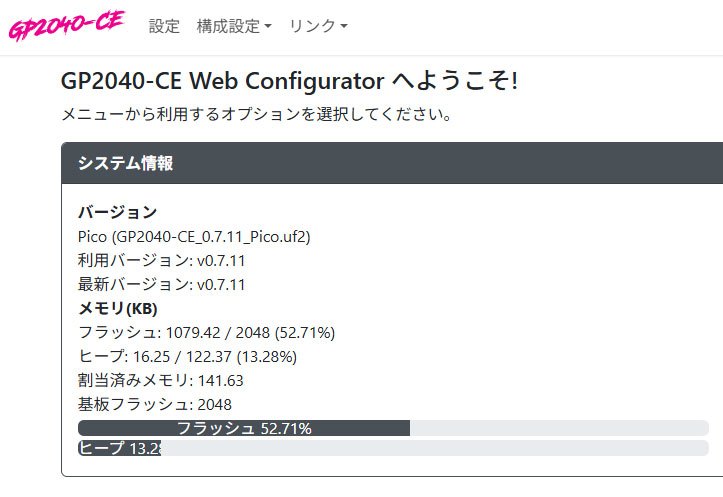Viewport: 723px width, 497px height.
Task: Open the 設定 navigation item
Action: tap(164, 27)
